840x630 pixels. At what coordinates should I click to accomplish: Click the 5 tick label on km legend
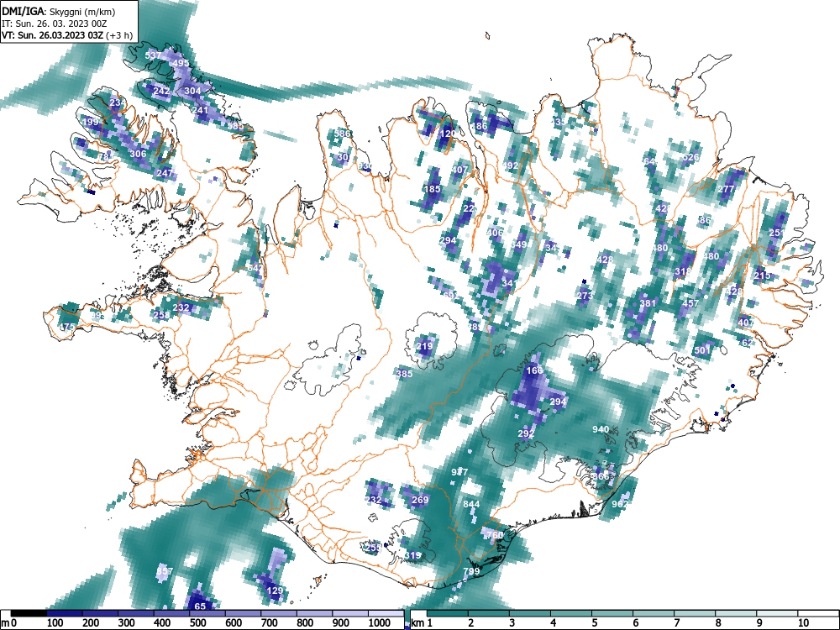click(x=594, y=623)
